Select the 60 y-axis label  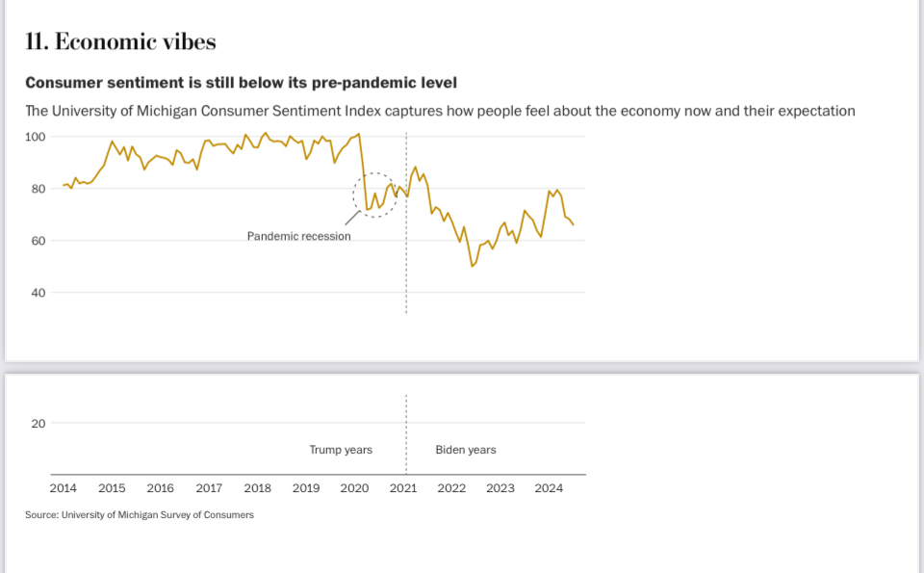pos(38,241)
